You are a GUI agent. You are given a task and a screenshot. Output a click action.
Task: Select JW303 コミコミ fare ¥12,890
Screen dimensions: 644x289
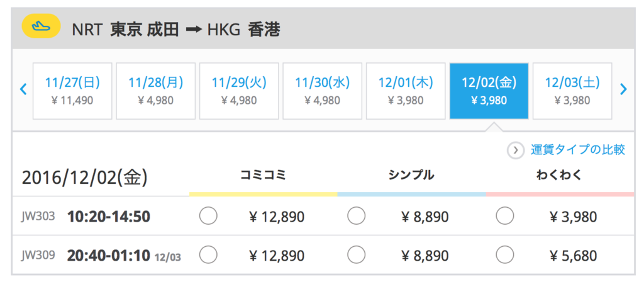coord(208,216)
